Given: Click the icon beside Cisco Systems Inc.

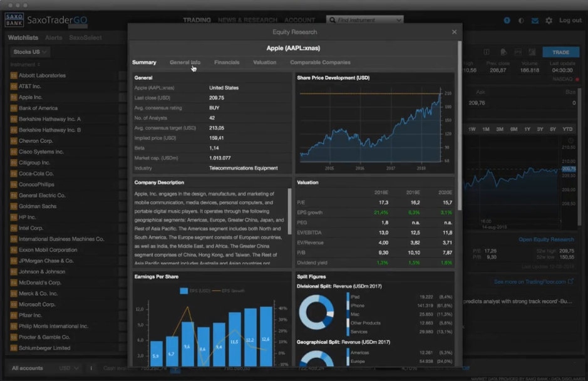Looking at the screenshot, I should 14,152.
